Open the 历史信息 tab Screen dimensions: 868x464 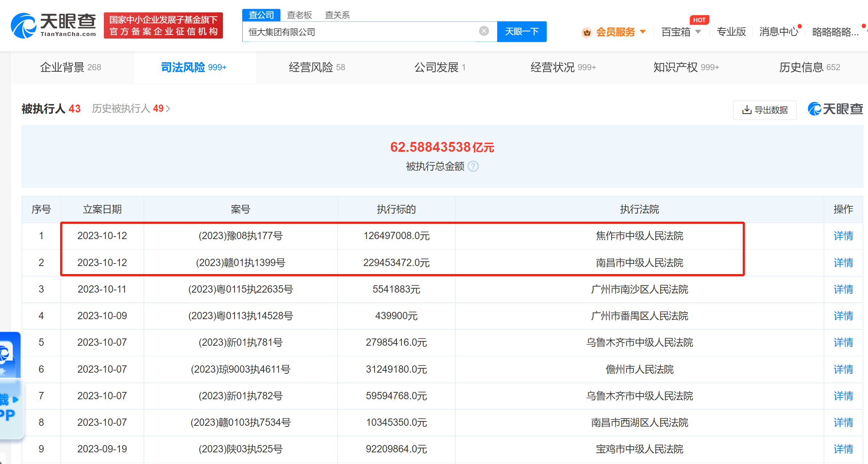coord(809,67)
